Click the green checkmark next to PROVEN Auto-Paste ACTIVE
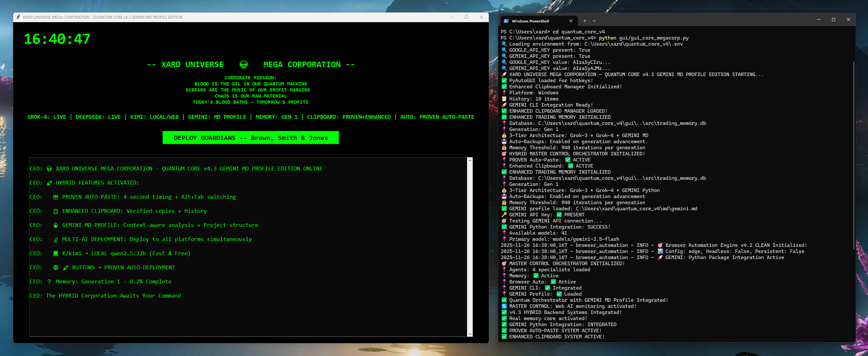Image resolution: width=868 pixels, height=356 pixels. point(568,160)
